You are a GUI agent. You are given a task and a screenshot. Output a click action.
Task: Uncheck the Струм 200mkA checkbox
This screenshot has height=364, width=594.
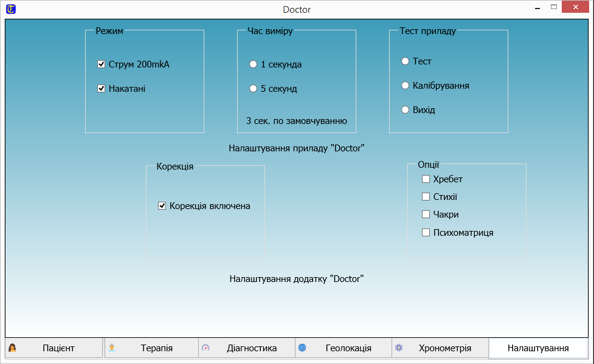pyautogui.click(x=102, y=64)
